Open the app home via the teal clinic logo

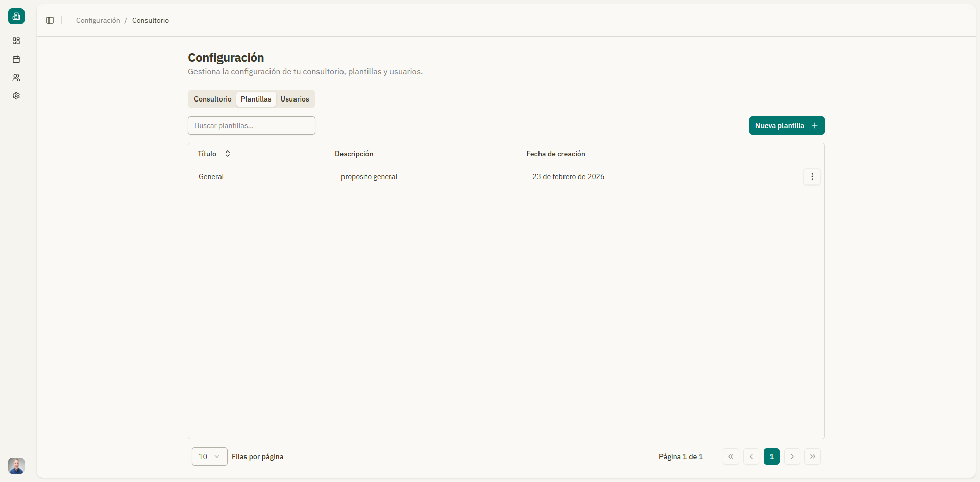(16, 16)
